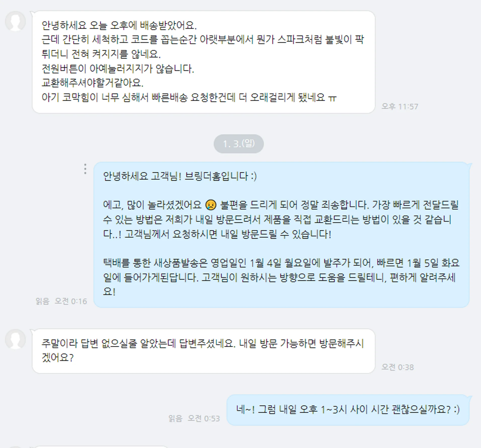Click the line about 전원버튼 not pressing
The width and height of the screenshot is (481, 448).
pyautogui.click(x=118, y=68)
